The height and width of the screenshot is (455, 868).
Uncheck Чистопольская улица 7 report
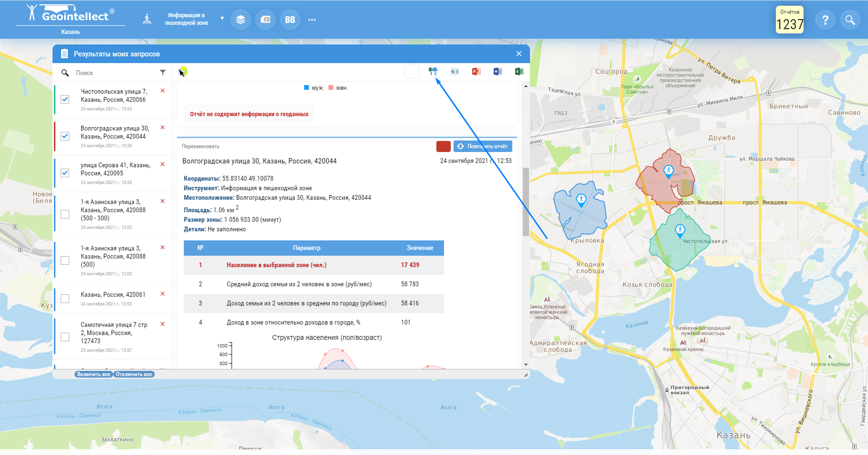click(x=65, y=99)
